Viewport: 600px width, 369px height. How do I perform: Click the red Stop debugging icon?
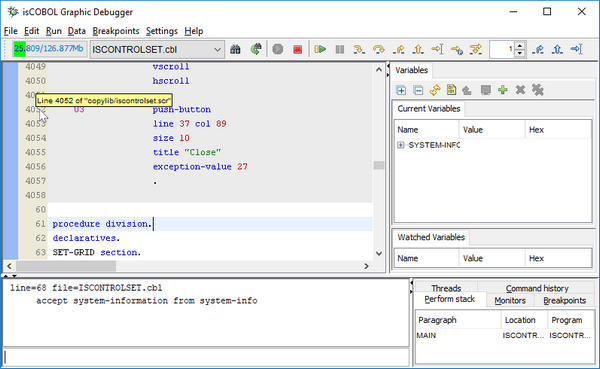tap(297, 49)
